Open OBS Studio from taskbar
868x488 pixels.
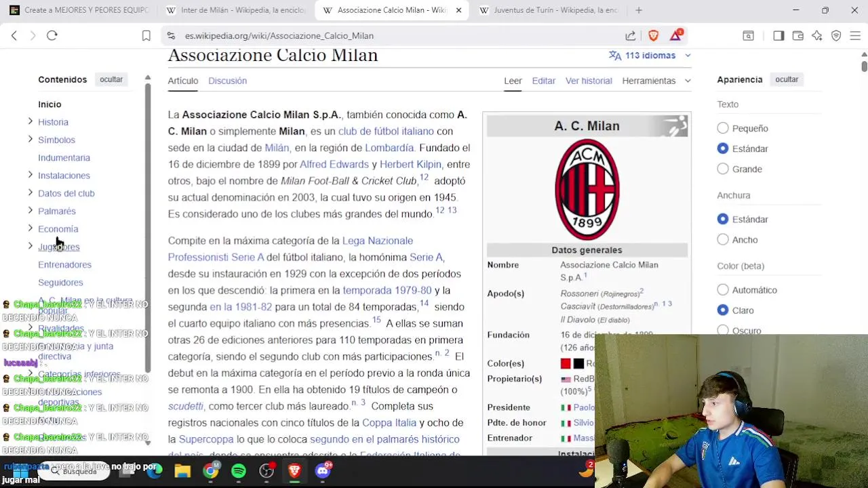[x=267, y=470]
